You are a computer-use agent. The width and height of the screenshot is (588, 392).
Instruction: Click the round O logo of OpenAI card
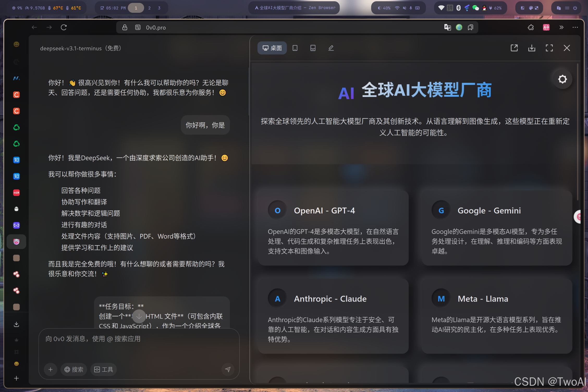click(278, 210)
